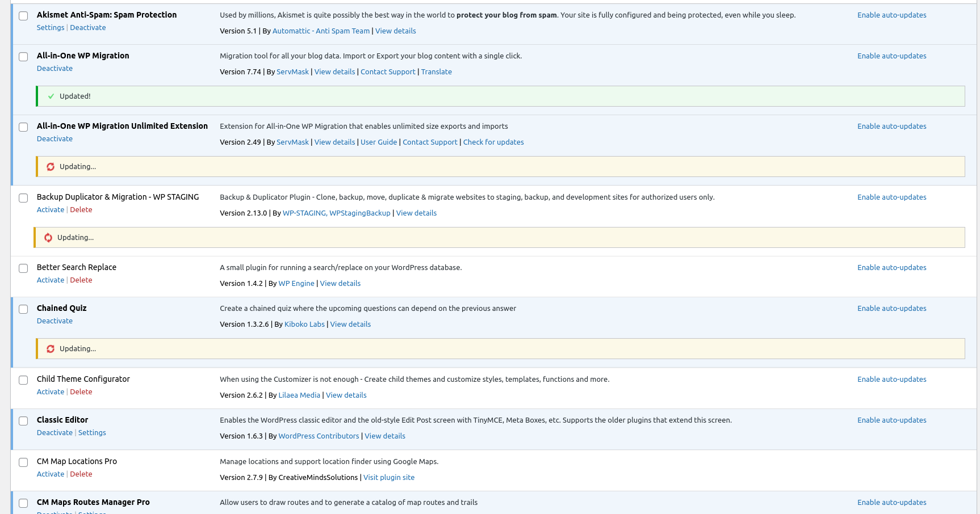Screen dimensions: 980x514
Task: Open Kiboko Labs author link
Action: pos(304,325)
